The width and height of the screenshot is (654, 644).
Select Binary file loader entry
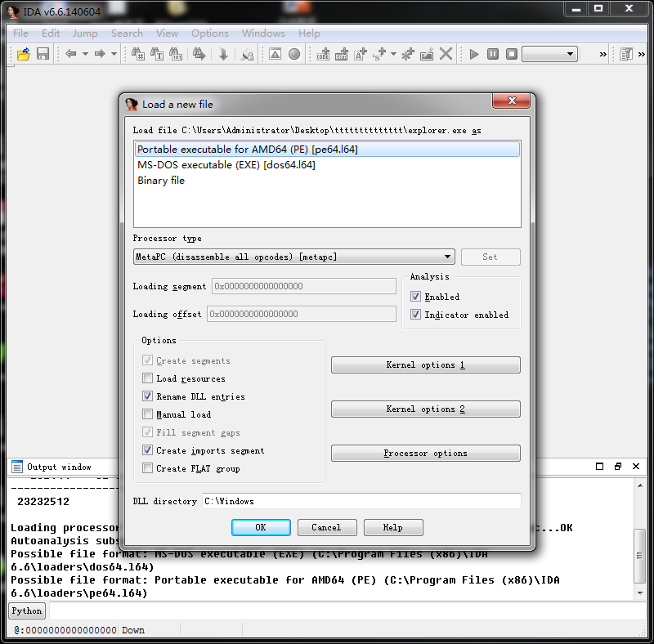(x=328, y=180)
